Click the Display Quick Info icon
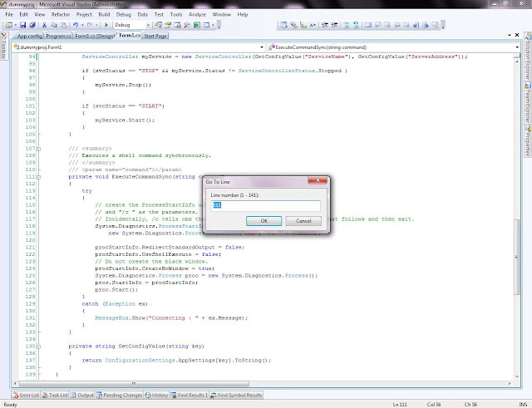532x408 pixels. pos(303,25)
